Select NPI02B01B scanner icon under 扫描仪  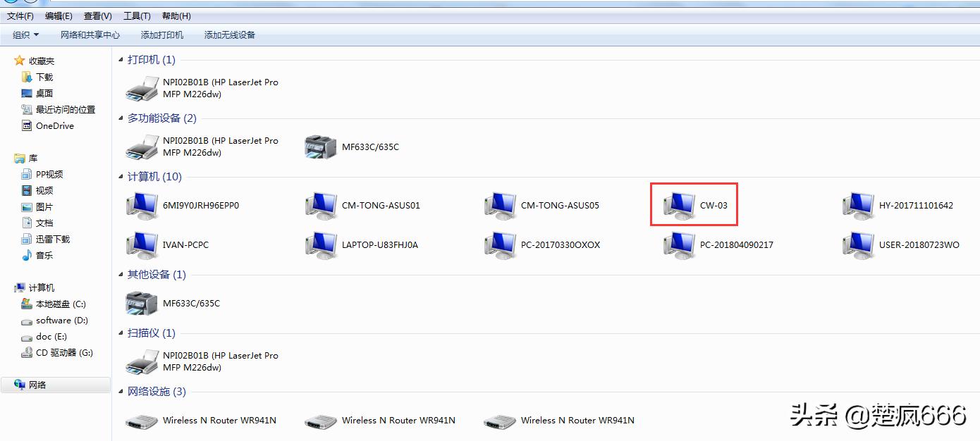pos(142,362)
